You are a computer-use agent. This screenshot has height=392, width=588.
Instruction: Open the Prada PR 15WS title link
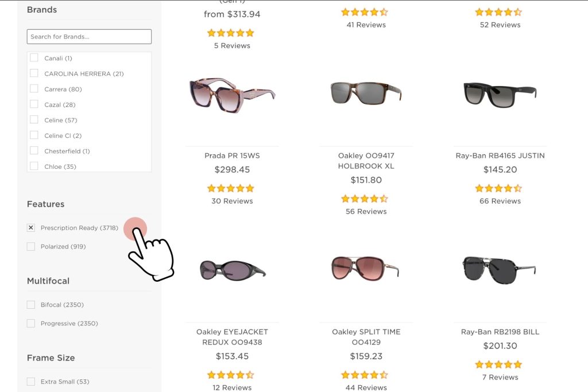(232, 156)
